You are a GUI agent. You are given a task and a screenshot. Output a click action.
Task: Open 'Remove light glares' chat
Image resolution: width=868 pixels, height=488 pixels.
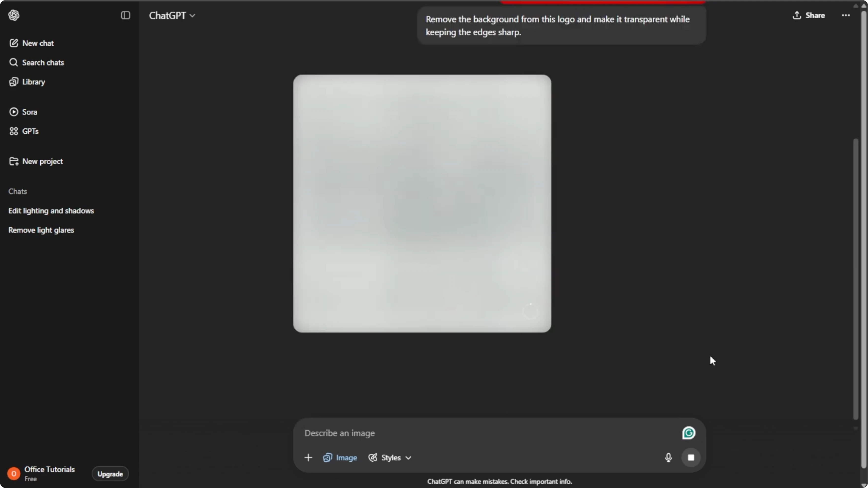pyautogui.click(x=41, y=230)
